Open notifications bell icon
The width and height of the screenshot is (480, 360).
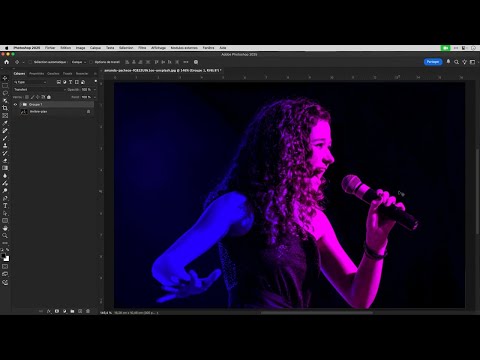tap(448, 62)
